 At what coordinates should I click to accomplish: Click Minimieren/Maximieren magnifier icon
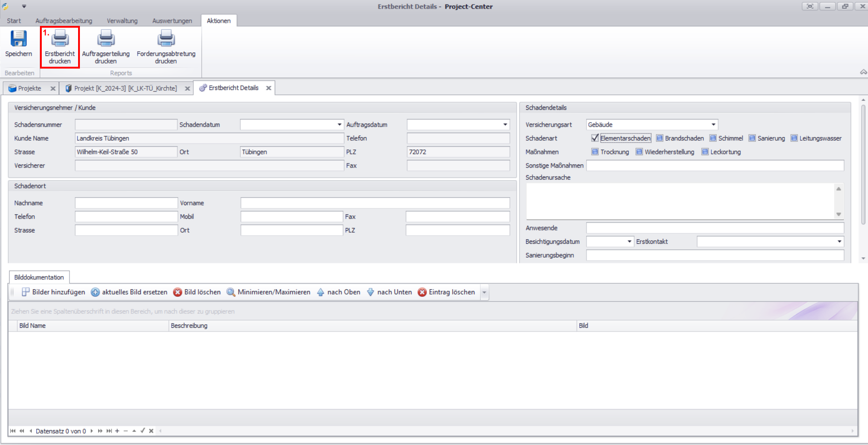pos(231,292)
